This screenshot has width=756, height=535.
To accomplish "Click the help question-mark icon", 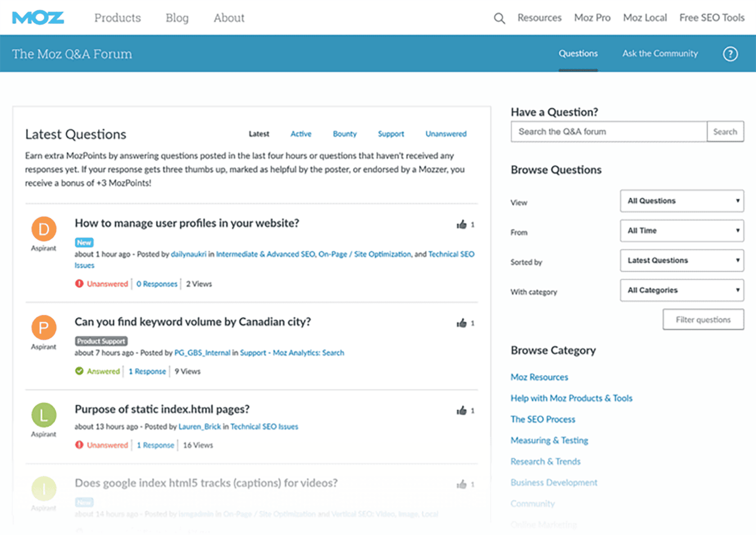I will pyautogui.click(x=730, y=54).
